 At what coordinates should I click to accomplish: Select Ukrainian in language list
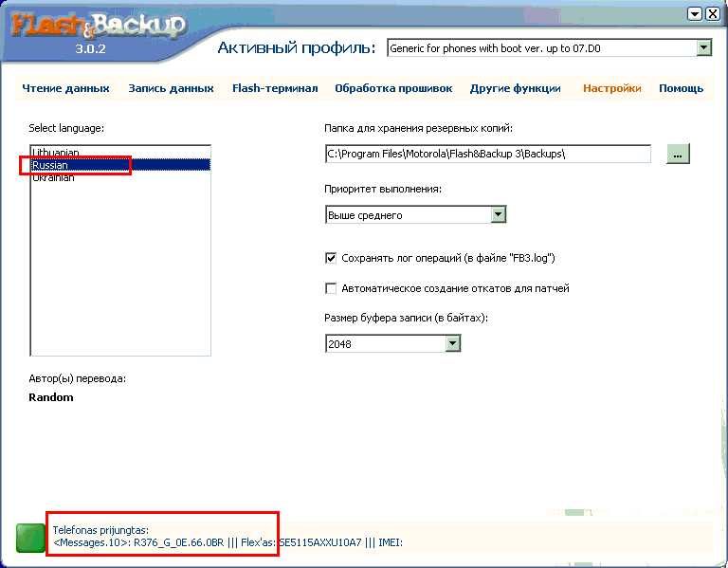[x=120, y=177]
